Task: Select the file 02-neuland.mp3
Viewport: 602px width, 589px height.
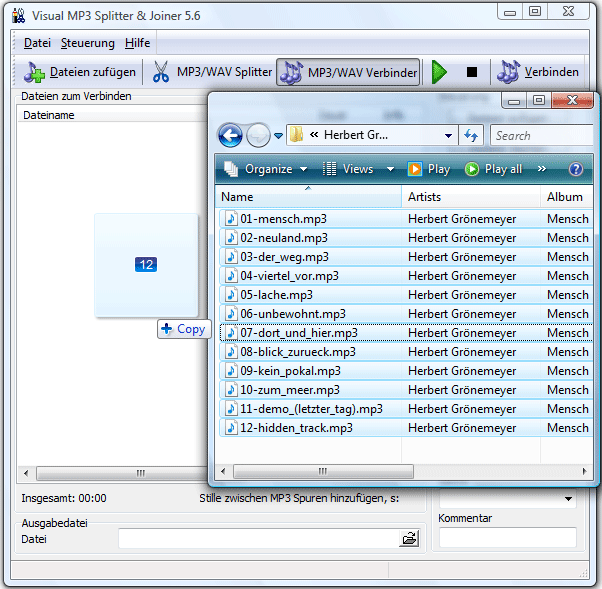Action: pos(284,238)
